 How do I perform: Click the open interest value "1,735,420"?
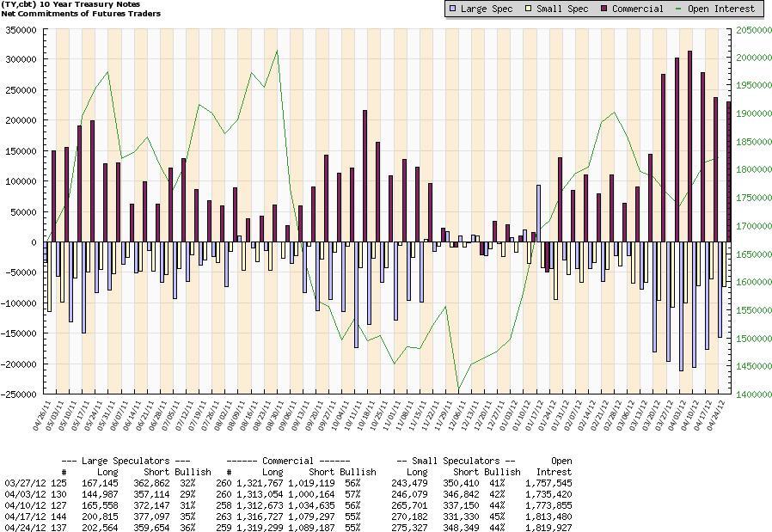coord(549,494)
